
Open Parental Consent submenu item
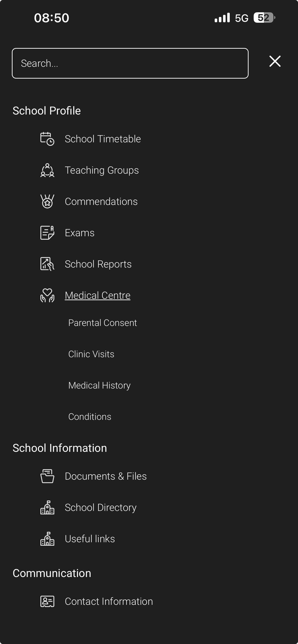point(103,323)
